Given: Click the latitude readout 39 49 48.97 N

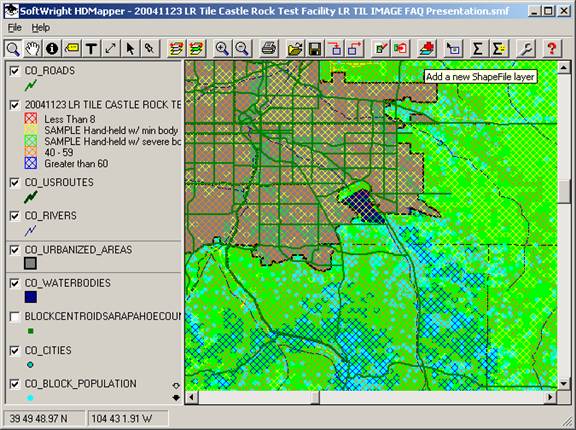Looking at the screenshot, I should tap(38, 418).
